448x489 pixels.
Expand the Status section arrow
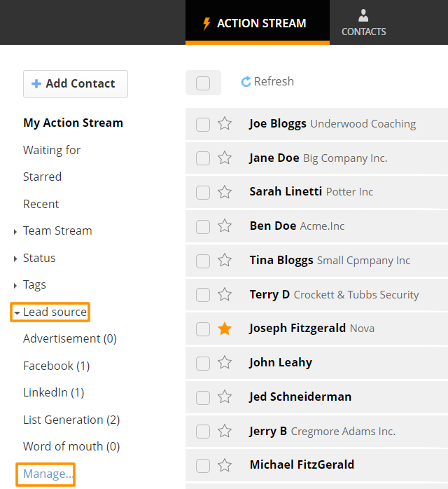coord(15,259)
